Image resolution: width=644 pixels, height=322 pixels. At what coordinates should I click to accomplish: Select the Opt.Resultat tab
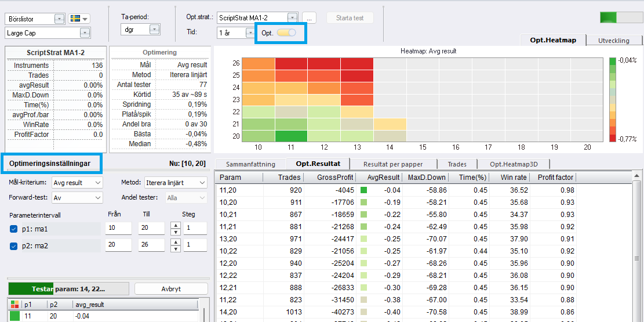click(x=318, y=164)
